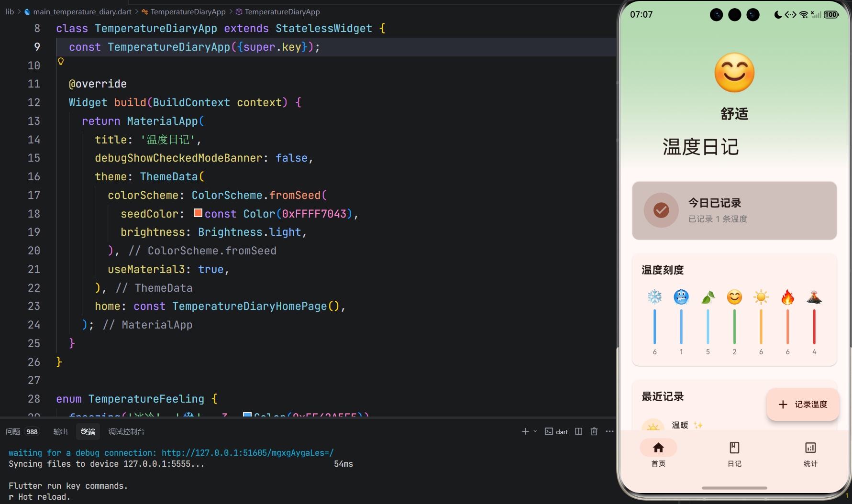Tap the 07:07 clock on phone

pyautogui.click(x=641, y=15)
